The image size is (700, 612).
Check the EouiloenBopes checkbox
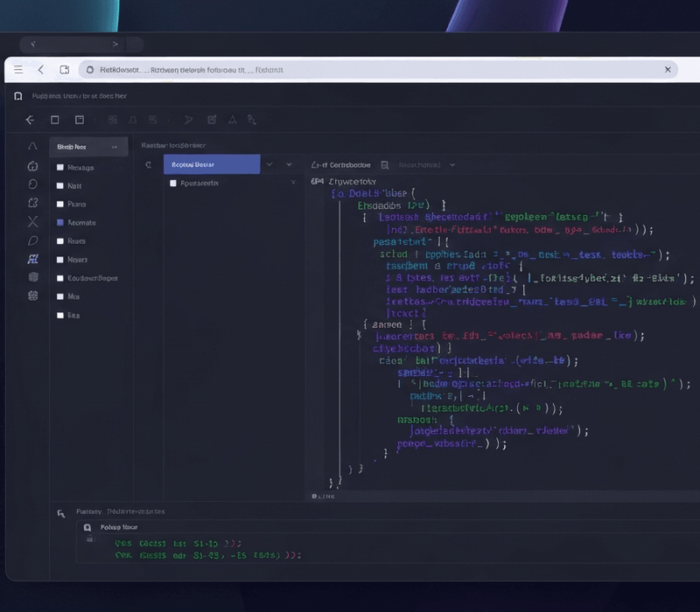pyautogui.click(x=60, y=278)
